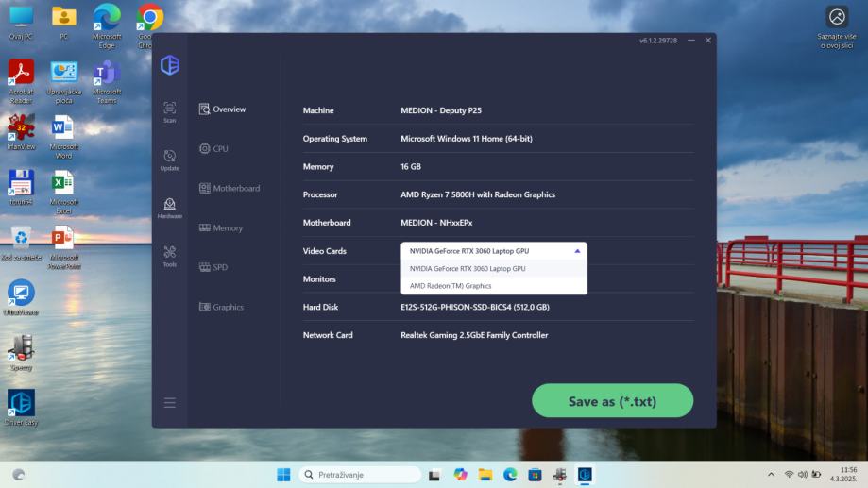This screenshot has width=868, height=488.
Task: Open Task View on the taskbar
Action: pyautogui.click(x=434, y=474)
